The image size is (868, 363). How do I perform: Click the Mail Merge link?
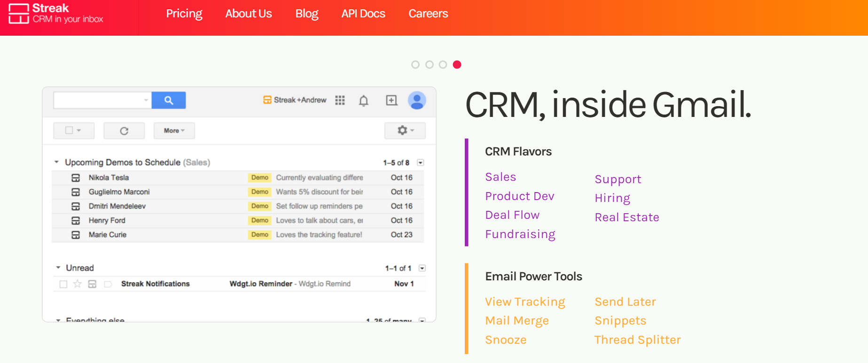[x=516, y=321]
